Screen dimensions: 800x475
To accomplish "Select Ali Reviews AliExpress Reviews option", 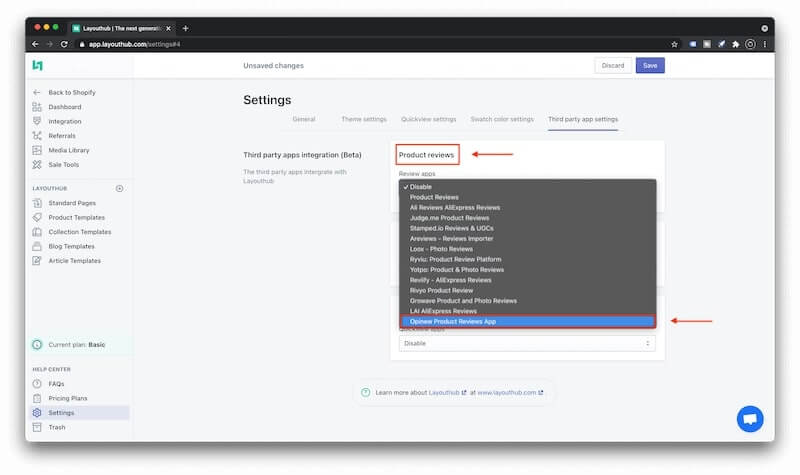I will point(528,208).
